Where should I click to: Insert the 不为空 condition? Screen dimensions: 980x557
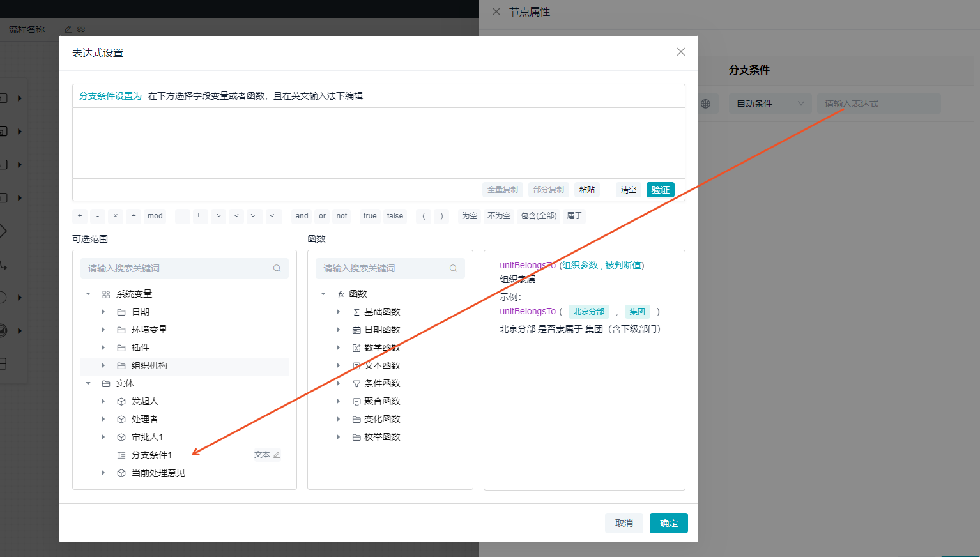(x=499, y=216)
